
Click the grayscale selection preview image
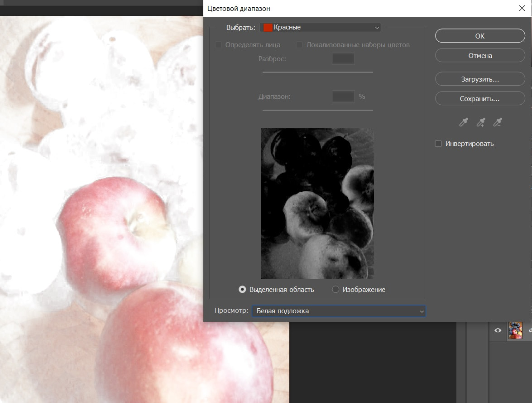click(317, 204)
